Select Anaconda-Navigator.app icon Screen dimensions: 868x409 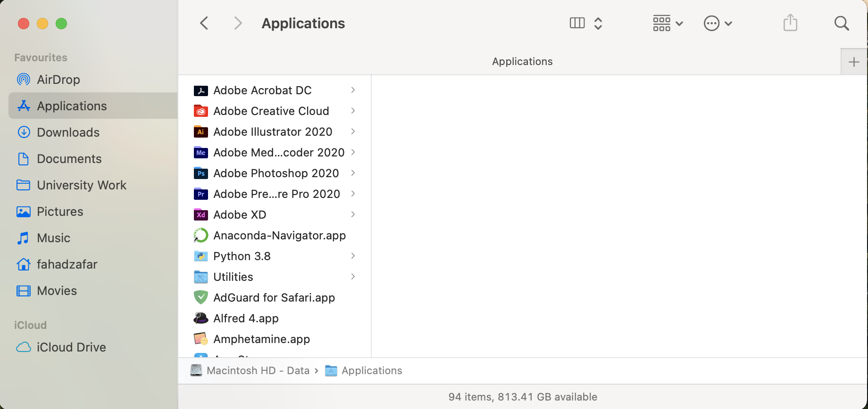[201, 236]
